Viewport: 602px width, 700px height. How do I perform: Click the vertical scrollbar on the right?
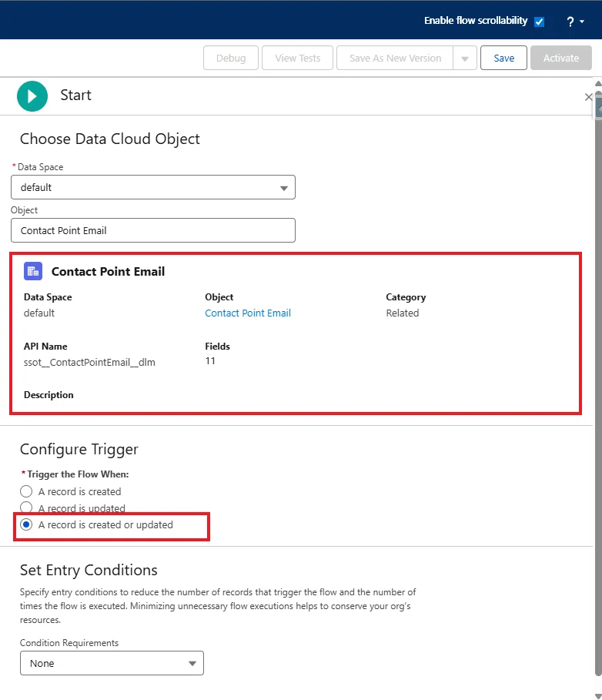click(598, 384)
